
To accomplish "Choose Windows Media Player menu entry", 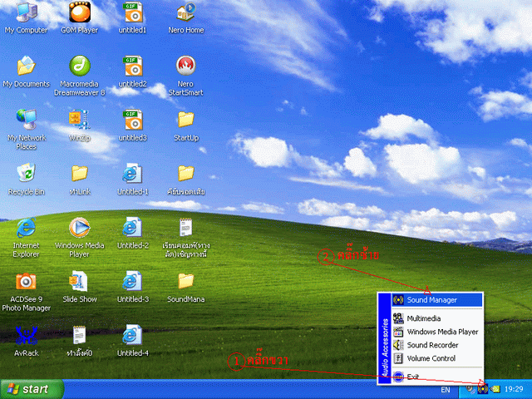I will (437, 332).
